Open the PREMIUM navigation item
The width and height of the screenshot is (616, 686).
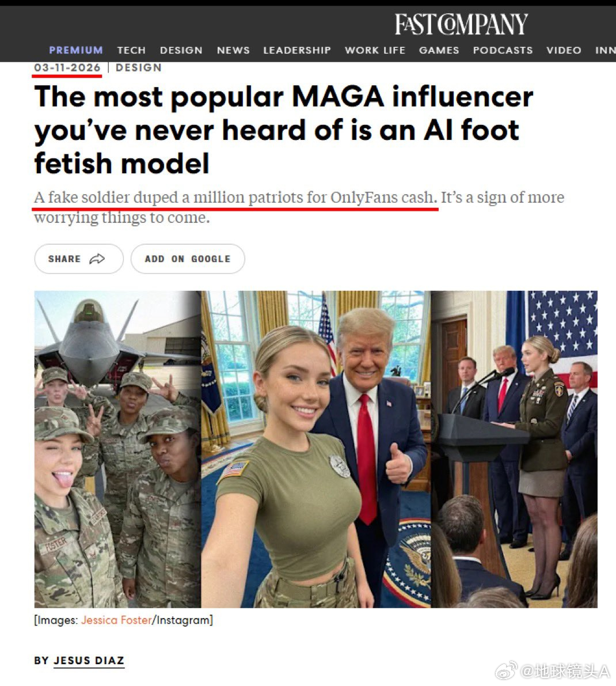coord(76,50)
